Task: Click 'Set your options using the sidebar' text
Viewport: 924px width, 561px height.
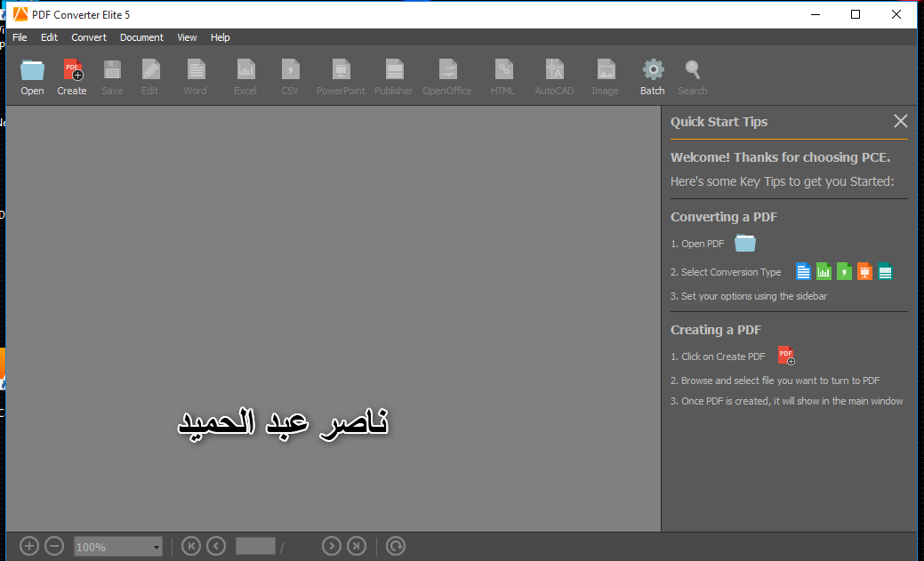Action: [x=754, y=296]
